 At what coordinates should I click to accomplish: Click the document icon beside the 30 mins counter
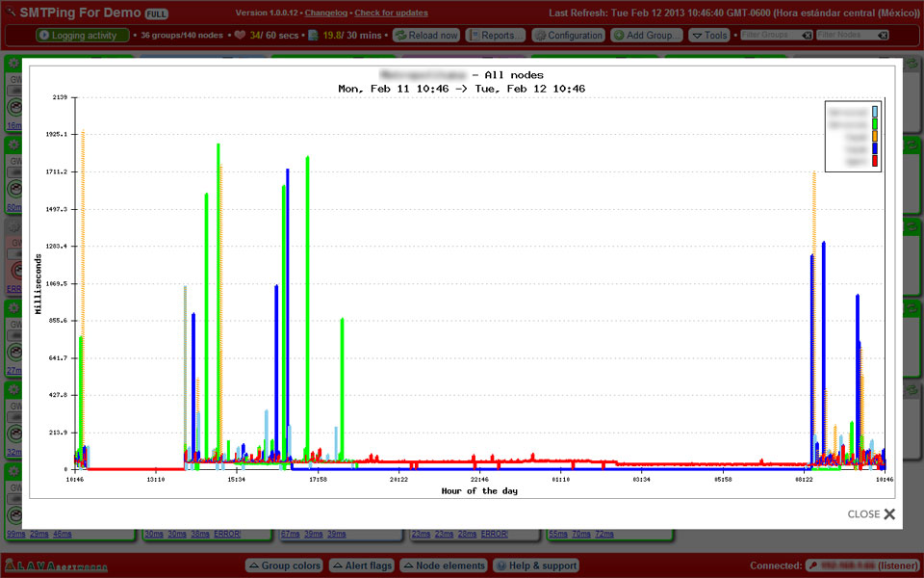click(313, 36)
